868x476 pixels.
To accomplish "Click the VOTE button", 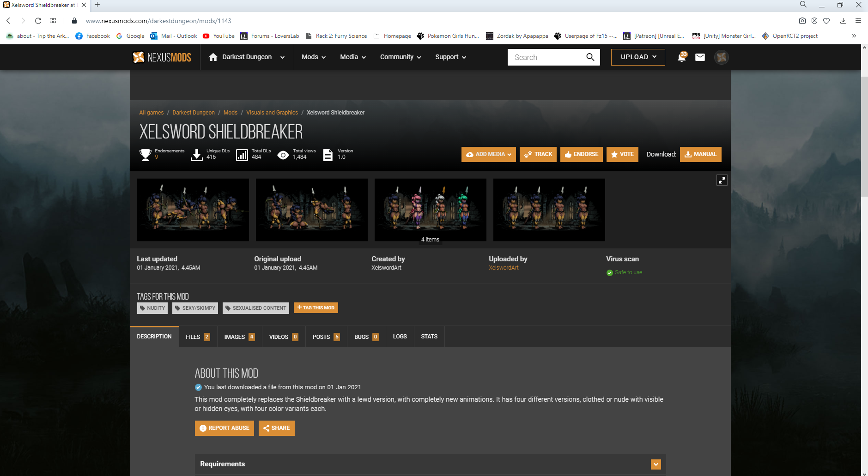I will pos(622,154).
